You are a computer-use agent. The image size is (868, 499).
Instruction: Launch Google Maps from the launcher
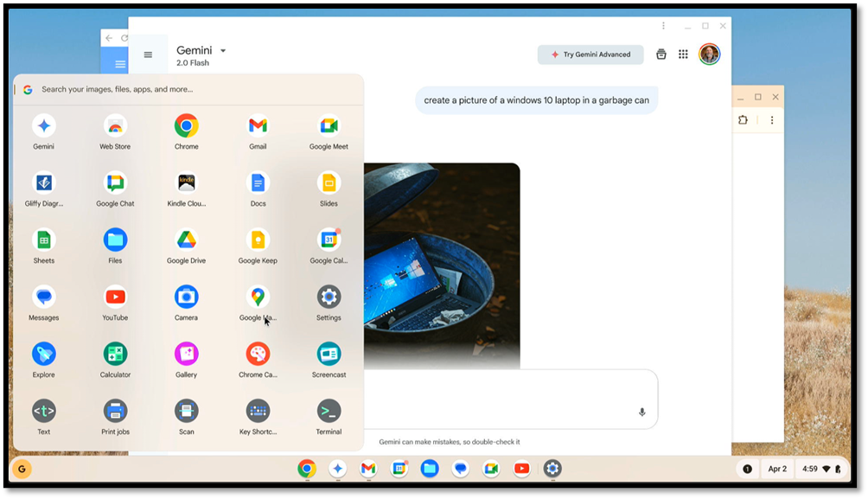pyautogui.click(x=258, y=297)
